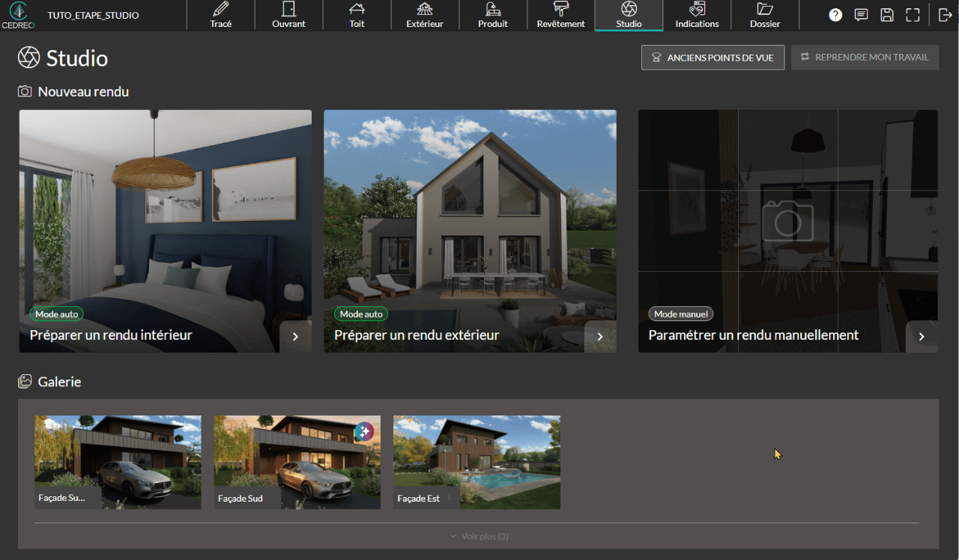Go to the Revêtement tab

560,15
